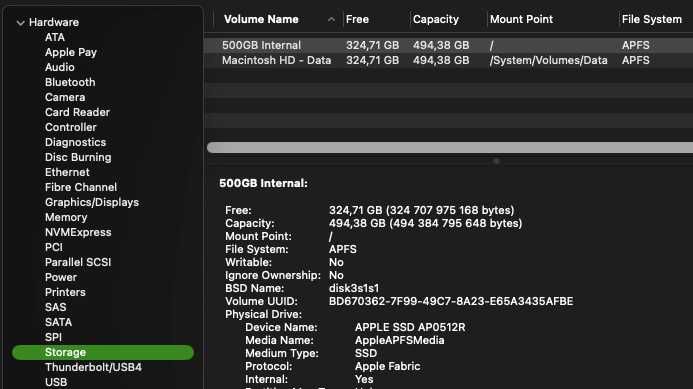The image size is (693, 389).
Task: Select the Macintosh HD - Data volume row
Action: pyautogui.click(x=449, y=60)
